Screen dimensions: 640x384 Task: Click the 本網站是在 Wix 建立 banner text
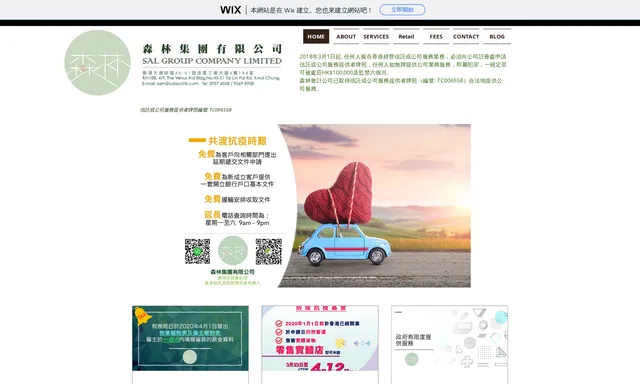(x=310, y=10)
